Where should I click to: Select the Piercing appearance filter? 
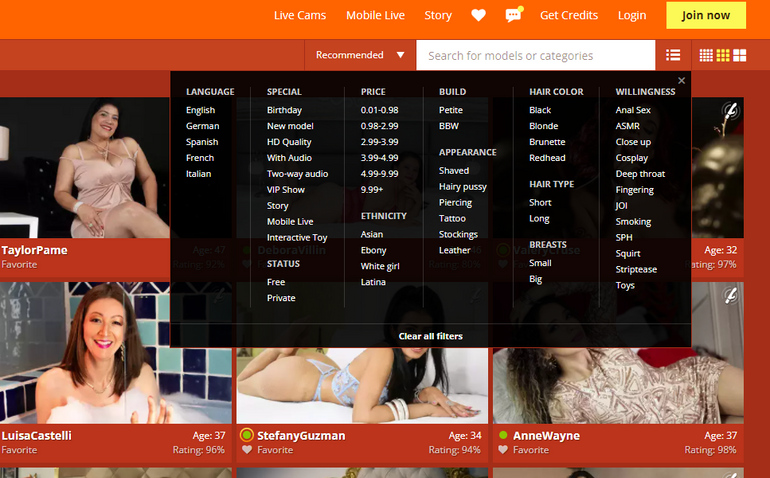(x=455, y=202)
